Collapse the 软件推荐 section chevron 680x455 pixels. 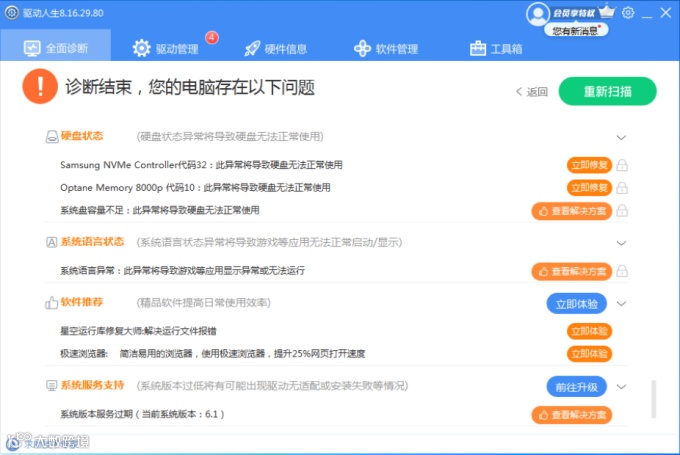(x=621, y=304)
